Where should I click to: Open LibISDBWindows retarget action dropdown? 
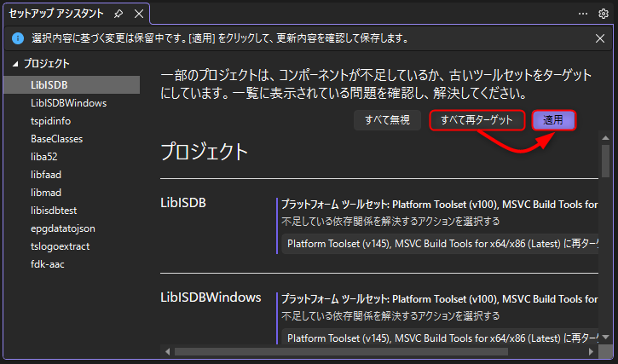[x=439, y=338]
